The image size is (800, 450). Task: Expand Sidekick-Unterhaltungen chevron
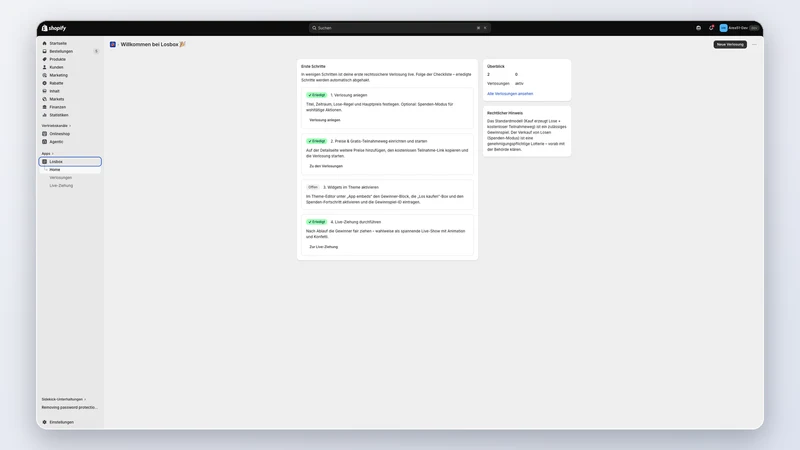(85, 399)
